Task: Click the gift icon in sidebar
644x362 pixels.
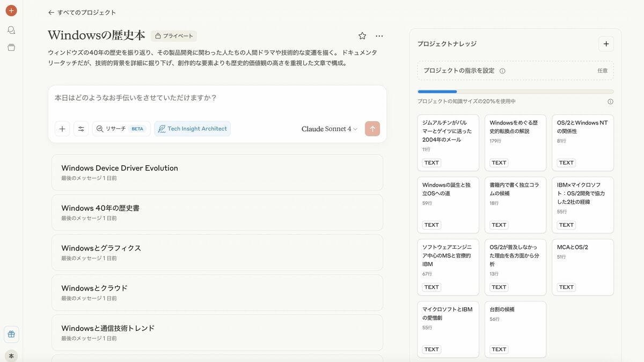Action: tap(11, 334)
